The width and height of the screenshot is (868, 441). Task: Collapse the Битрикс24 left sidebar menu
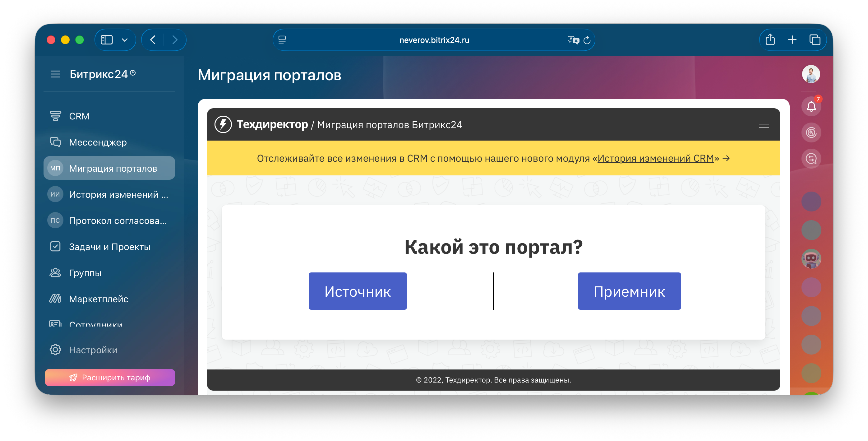(55, 74)
